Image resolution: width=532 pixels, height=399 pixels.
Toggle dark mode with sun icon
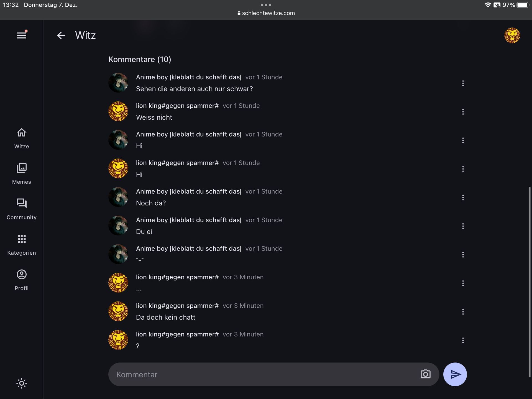click(21, 383)
